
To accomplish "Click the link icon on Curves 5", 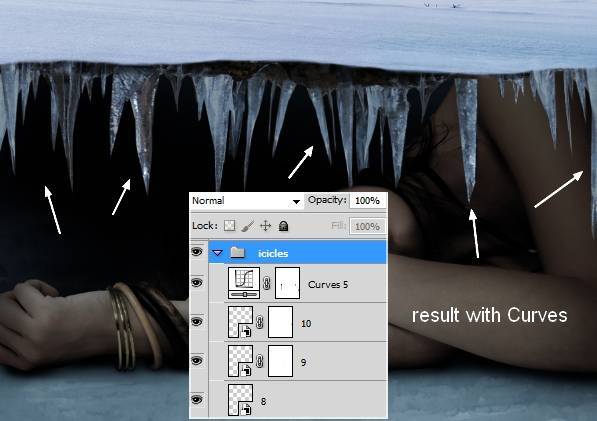I will [x=267, y=283].
